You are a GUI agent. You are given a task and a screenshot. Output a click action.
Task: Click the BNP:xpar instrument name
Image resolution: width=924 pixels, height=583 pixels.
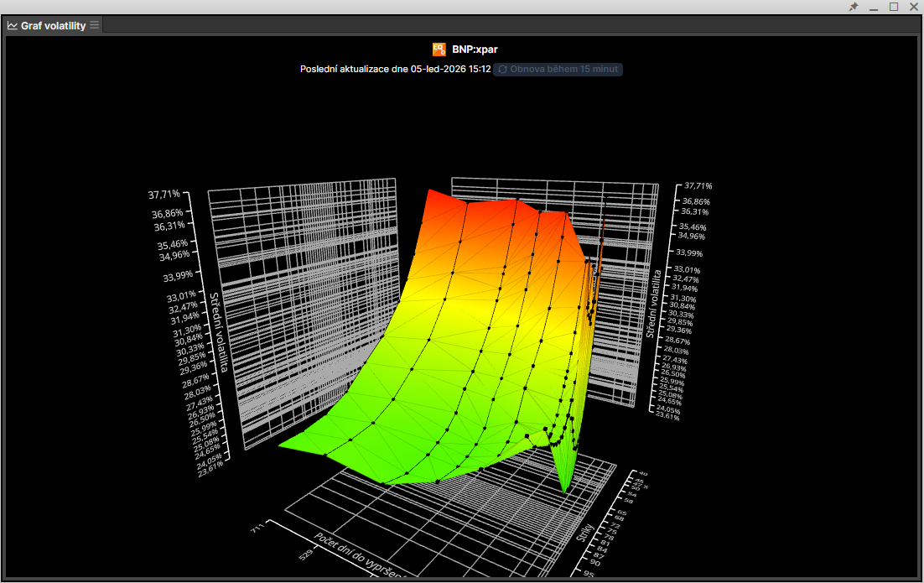click(475, 49)
